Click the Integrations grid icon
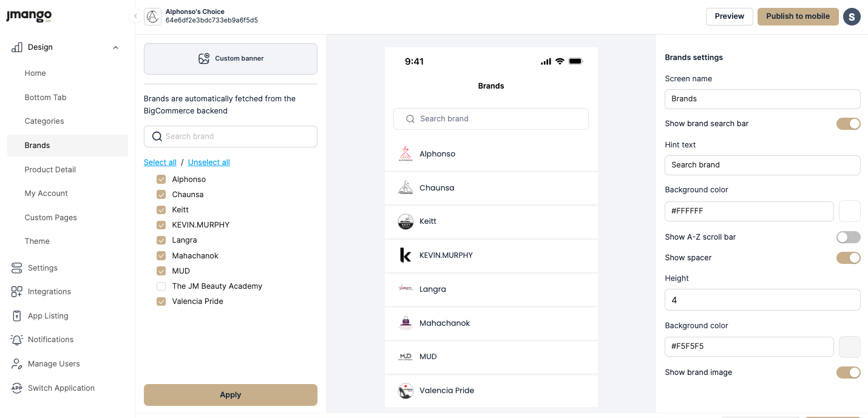Screen dimensions: 868x418 click(x=17, y=292)
